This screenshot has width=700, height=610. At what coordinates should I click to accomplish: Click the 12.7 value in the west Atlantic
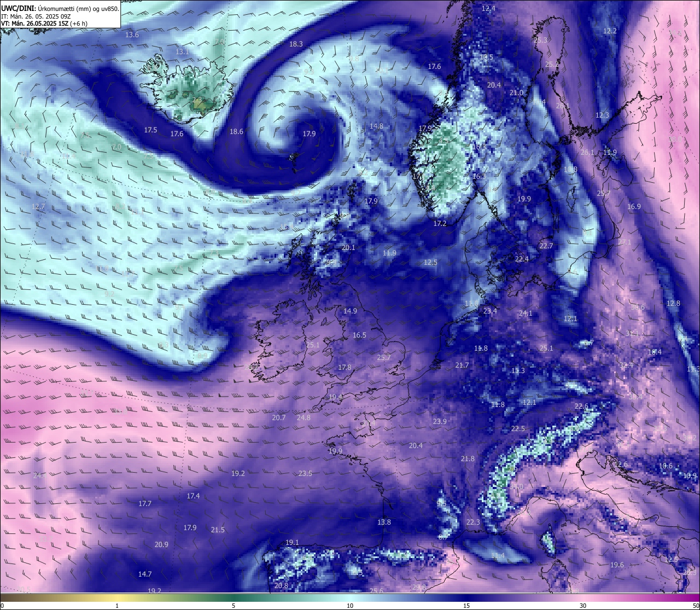pyautogui.click(x=38, y=207)
